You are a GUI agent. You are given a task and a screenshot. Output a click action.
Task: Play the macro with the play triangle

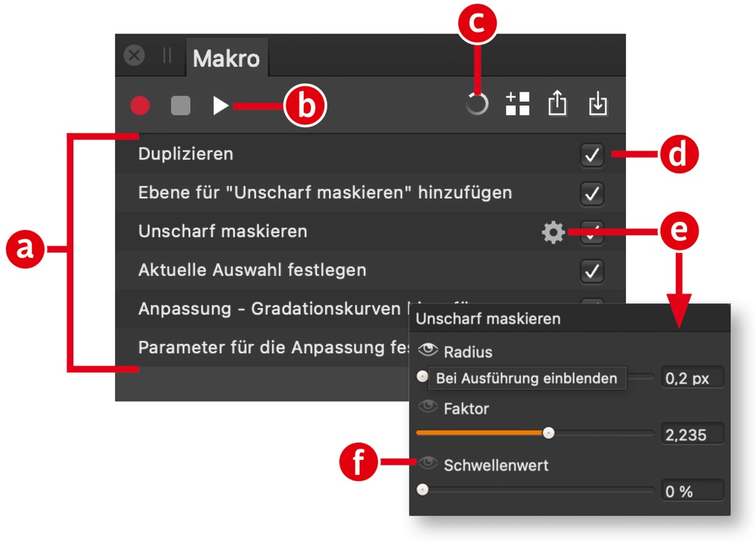click(220, 105)
